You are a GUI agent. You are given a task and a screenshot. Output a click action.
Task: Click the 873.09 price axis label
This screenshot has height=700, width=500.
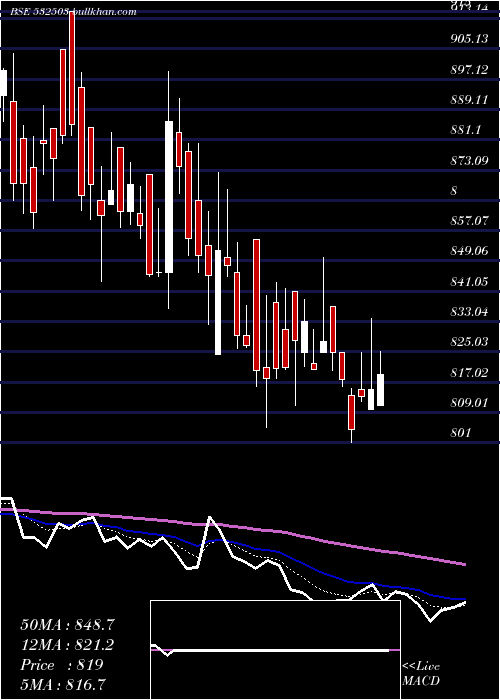pos(469,160)
